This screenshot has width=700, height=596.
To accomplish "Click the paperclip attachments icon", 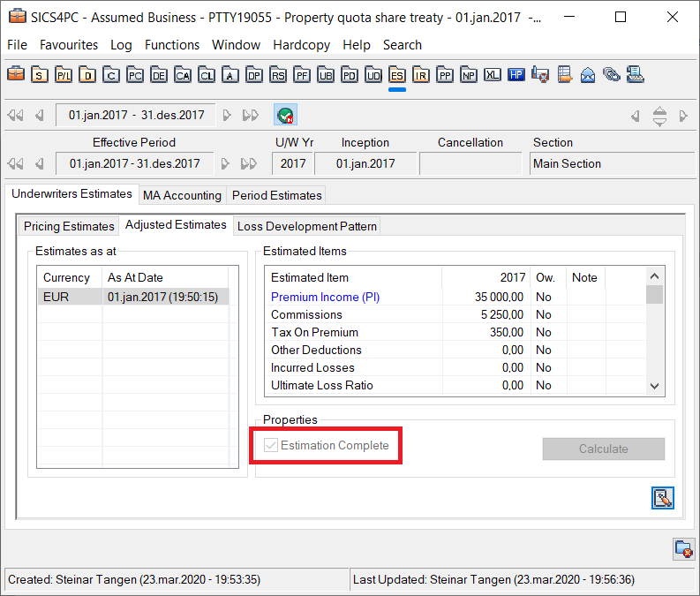I will [611, 75].
